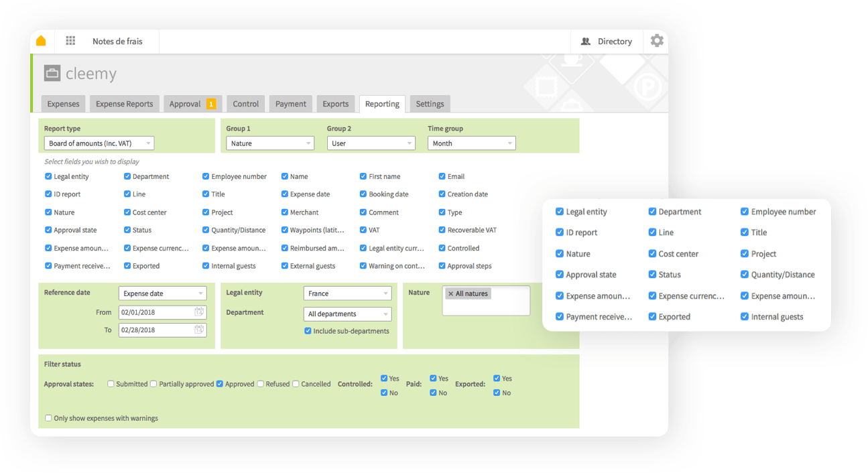The height and width of the screenshot is (473, 868).
Task: Check the Refused state checkbox
Action: click(261, 384)
